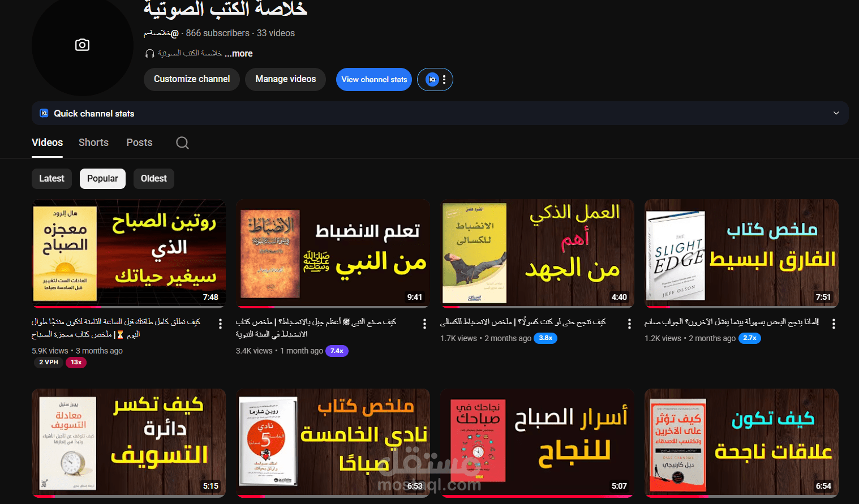Screen dimensions: 859x504
Task: Click the title of the 1.7K views video
Action: coord(523,322)
